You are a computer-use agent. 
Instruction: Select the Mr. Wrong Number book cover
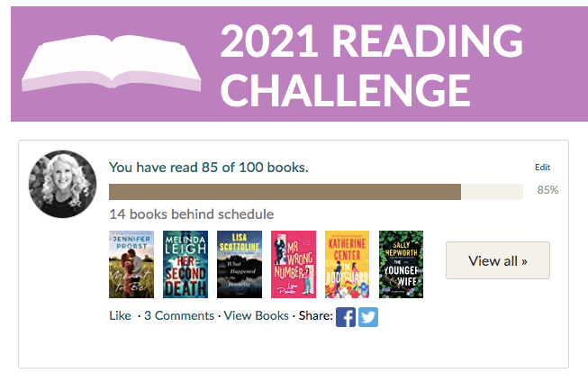coord(294,264)
